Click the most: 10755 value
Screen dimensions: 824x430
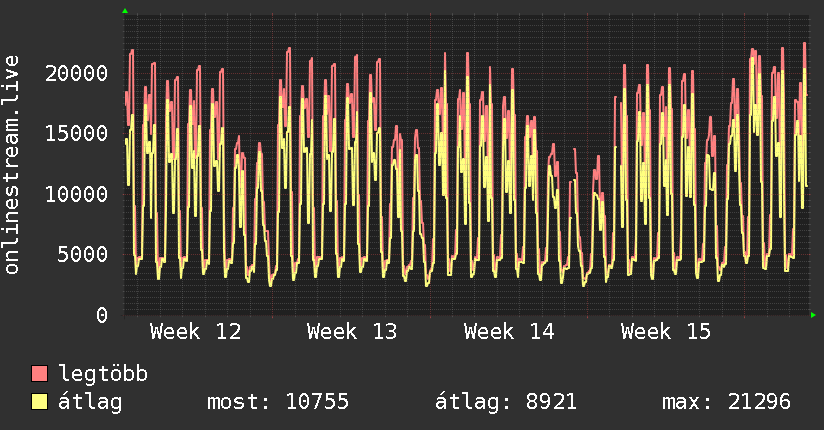click(x=278, y=402)
